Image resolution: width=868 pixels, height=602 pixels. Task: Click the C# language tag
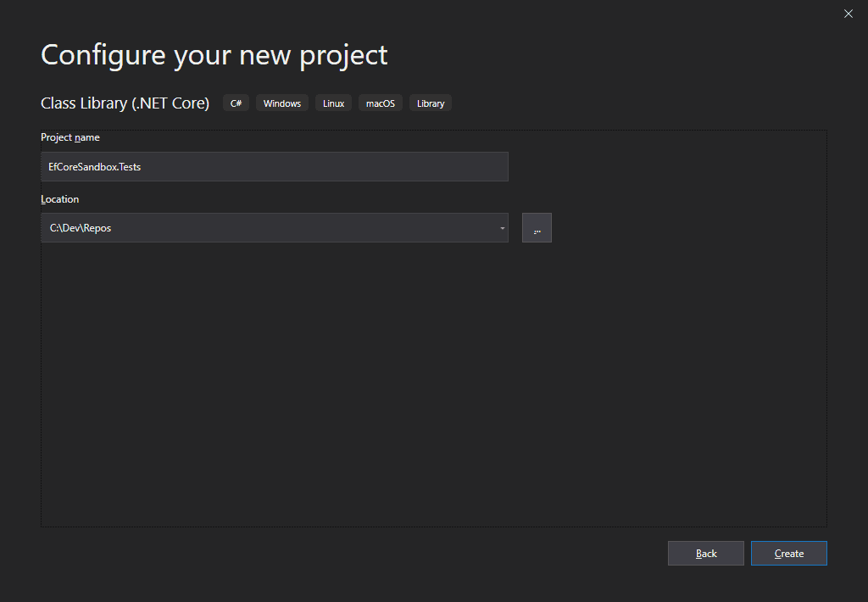[x=236, y=103]
